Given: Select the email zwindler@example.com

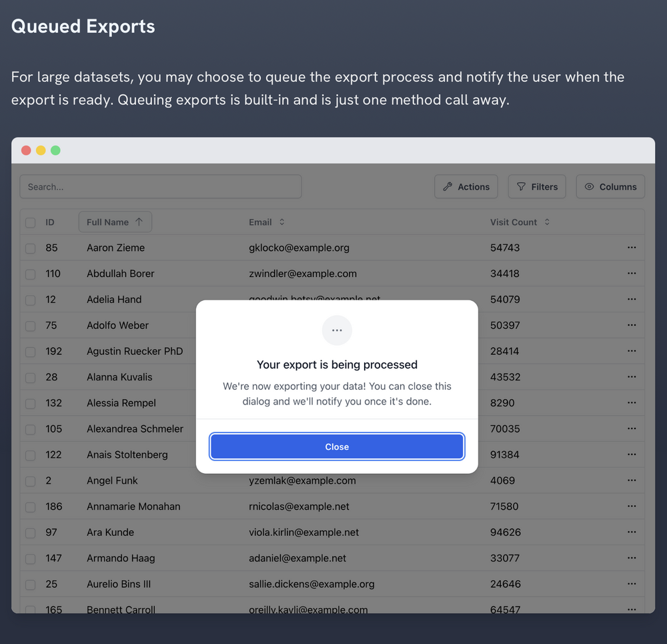Looking at the screenshot, I should (x=303, y=274).
